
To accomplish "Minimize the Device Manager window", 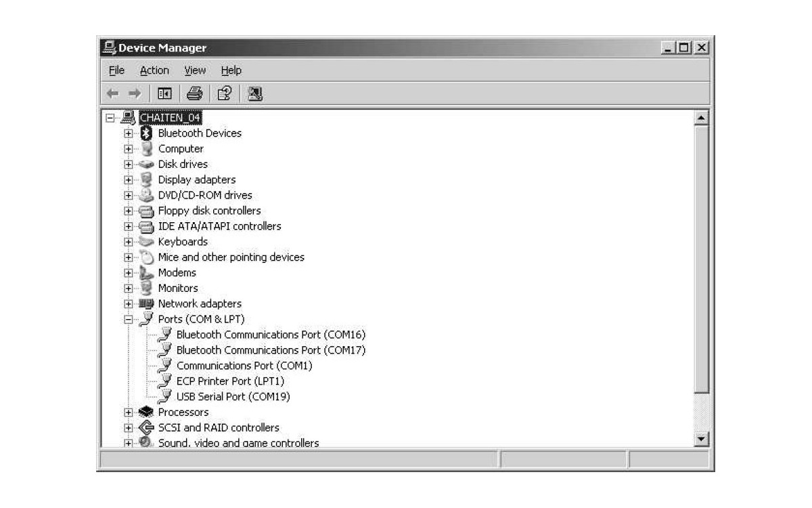I will click(x=669, y=48).
